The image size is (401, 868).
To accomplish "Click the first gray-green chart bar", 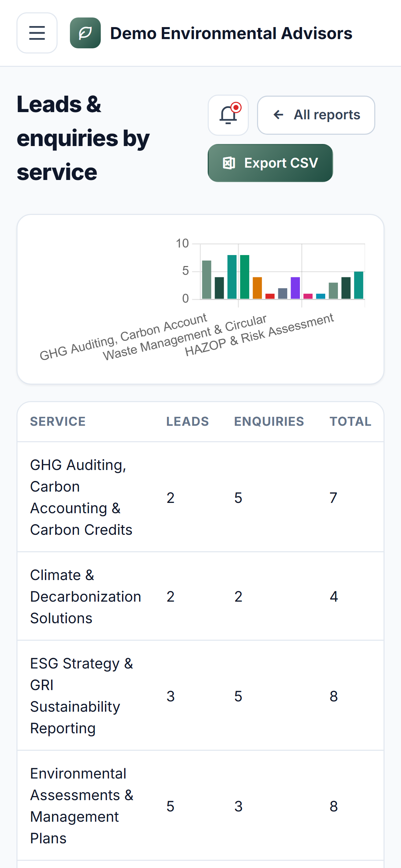I will 207,280.
